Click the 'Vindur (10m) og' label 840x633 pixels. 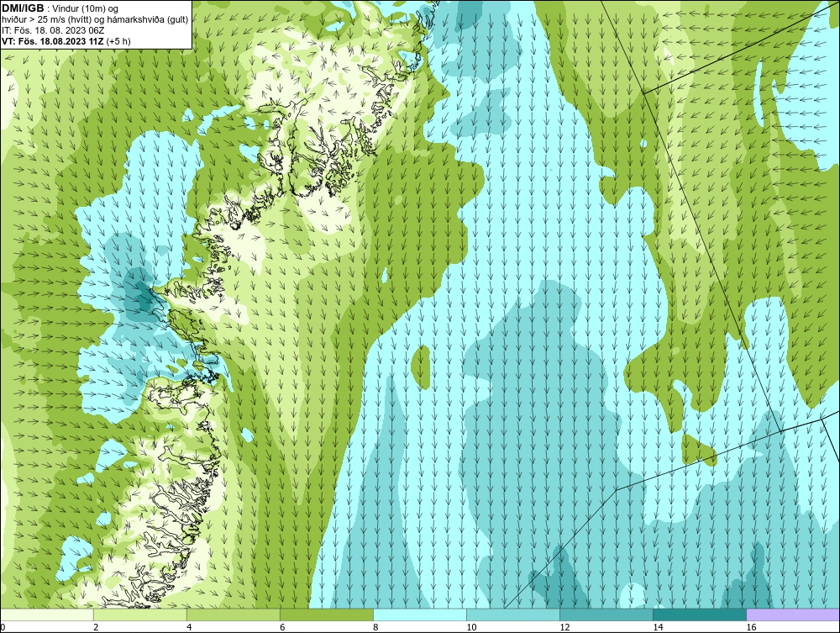(x=86, y=9)
